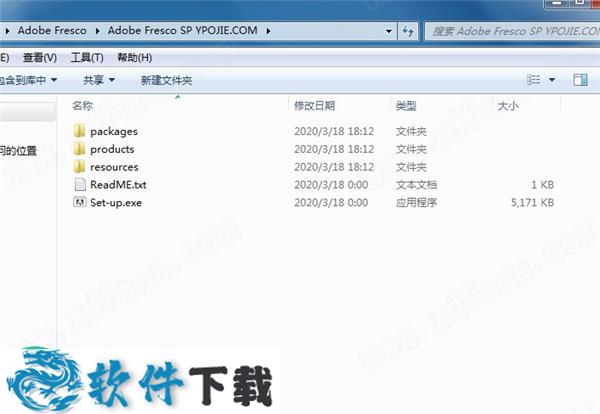The width and height of the screenshot is (600, 414).
Task: Click the 新建文件夹 button
Action: [x=166, y=79]
